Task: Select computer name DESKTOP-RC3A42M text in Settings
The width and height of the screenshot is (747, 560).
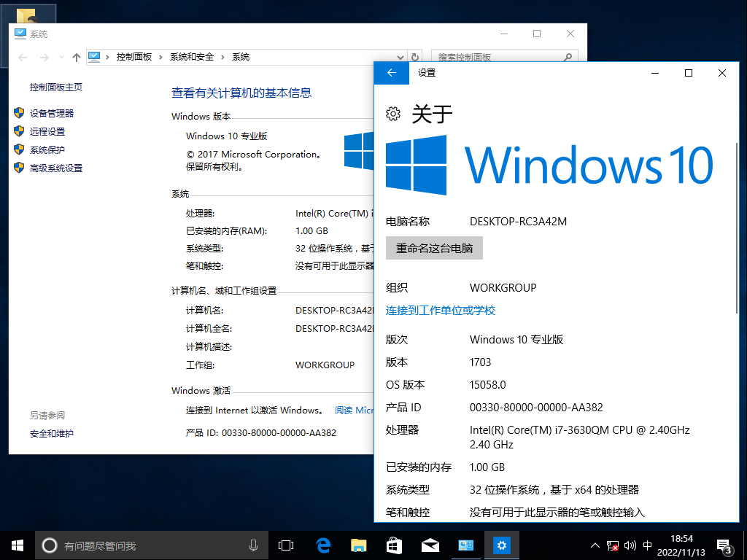Action: click(519, 222)
